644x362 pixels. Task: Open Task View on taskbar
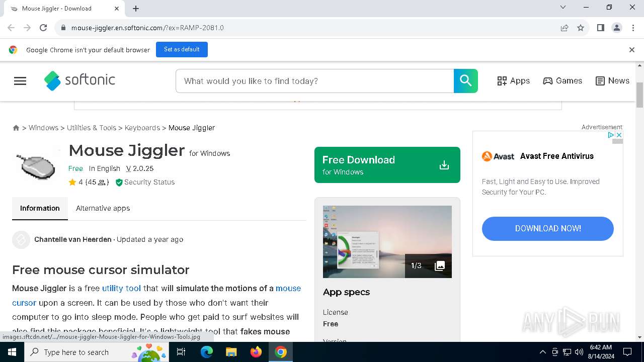pos(181,352)
